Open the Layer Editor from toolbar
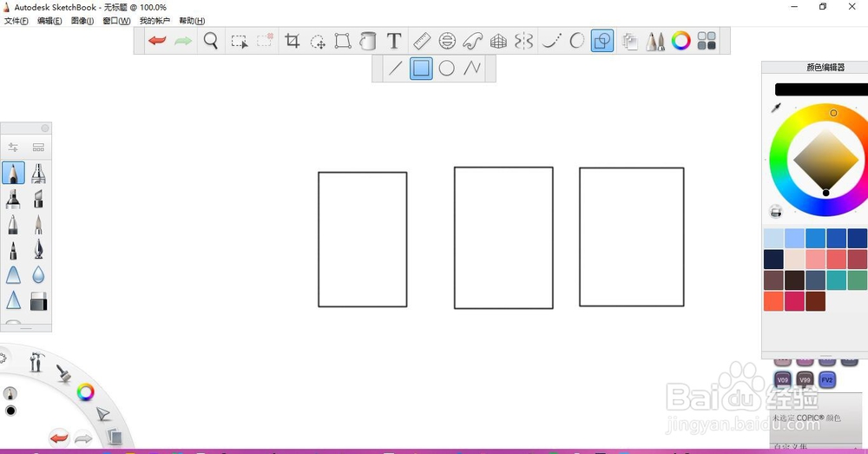This screenshot has height=454, width=868. [x=629, y=41]
